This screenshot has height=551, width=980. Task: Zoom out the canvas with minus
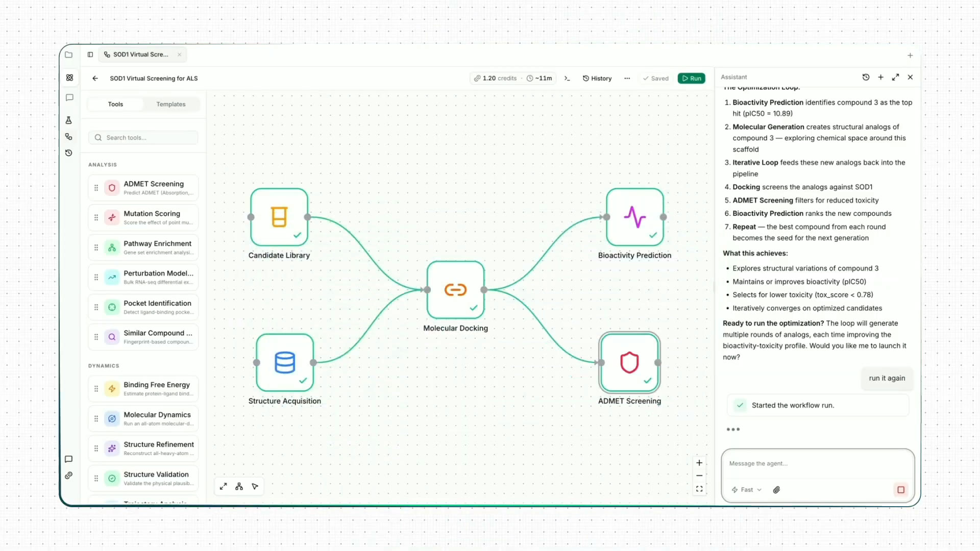coord(699,475)
